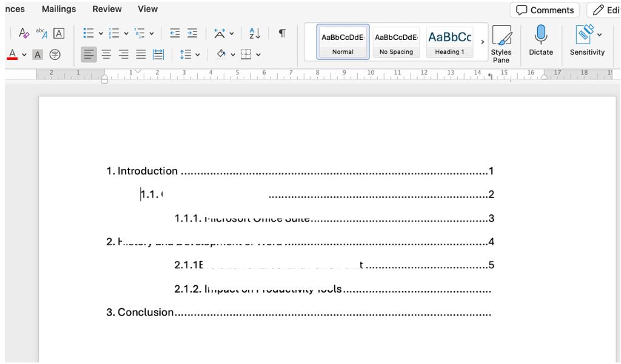The height and width of the screenshot is (364, 621).
Task: Apply the No Spacing style
Action: (396, 42)
